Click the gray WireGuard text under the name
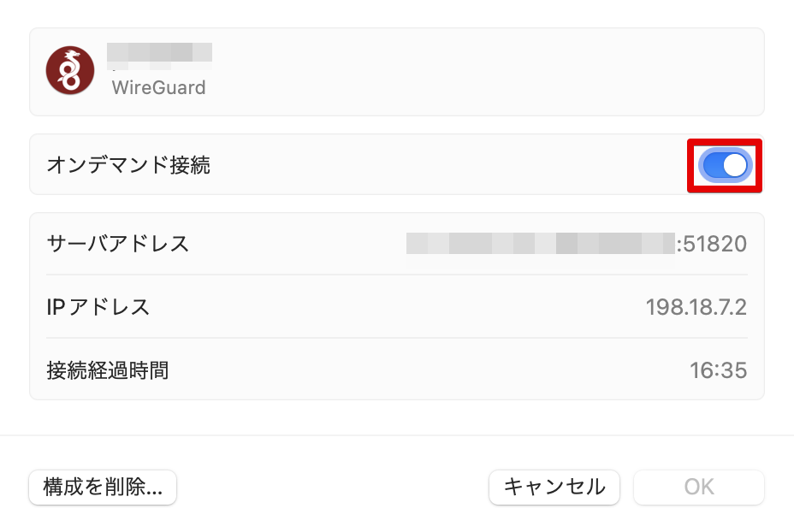The image size is (794, 532). pos(158,88)
